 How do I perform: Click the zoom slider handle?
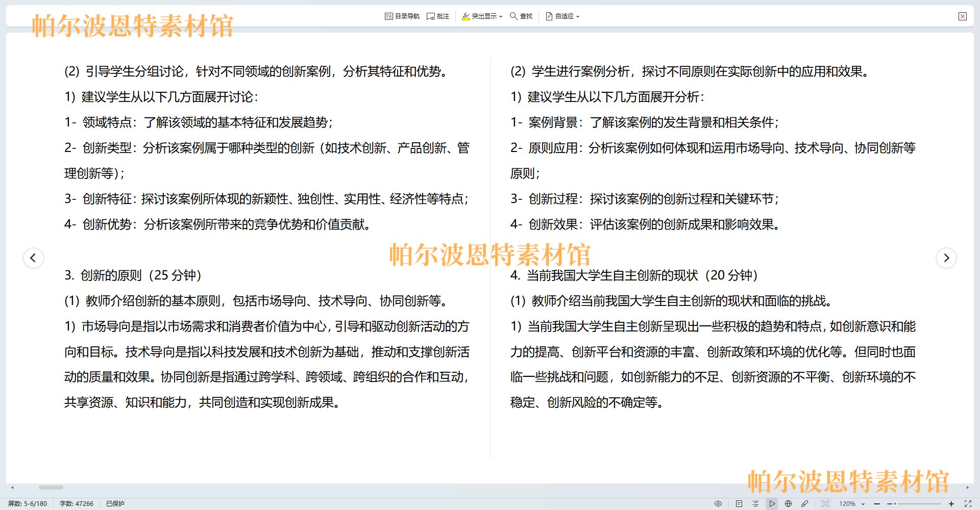(895, 503)
